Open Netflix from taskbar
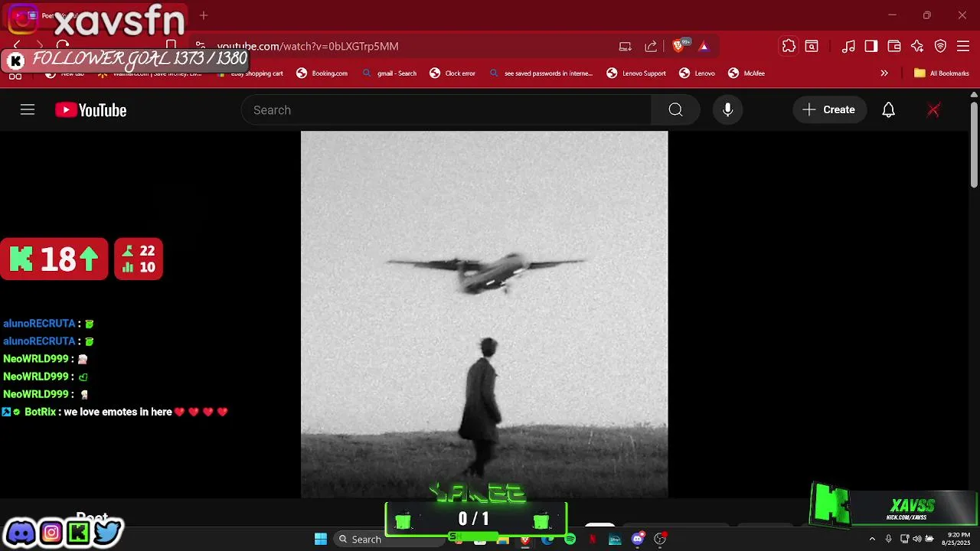Screen dimensions: 980x551 (593, 539)
